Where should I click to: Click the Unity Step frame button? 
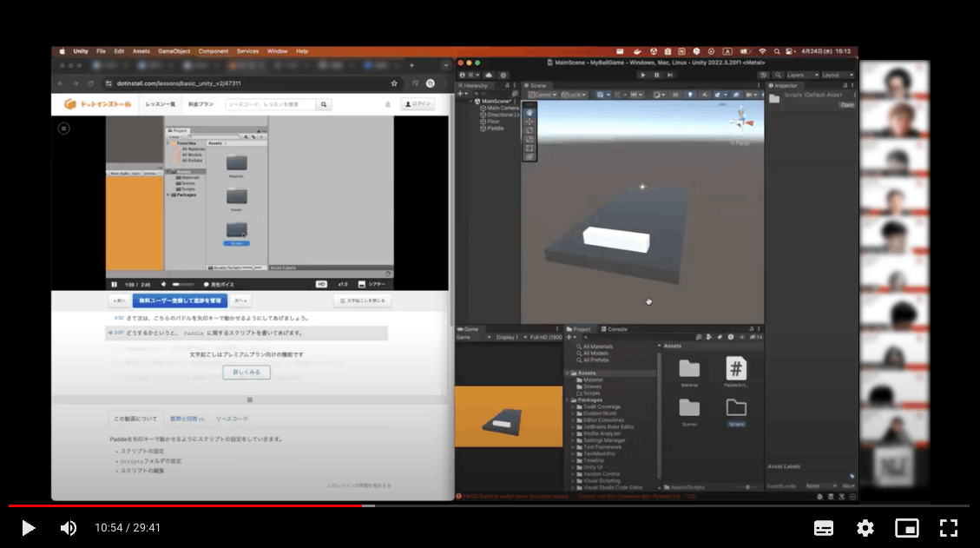(670, 75)
